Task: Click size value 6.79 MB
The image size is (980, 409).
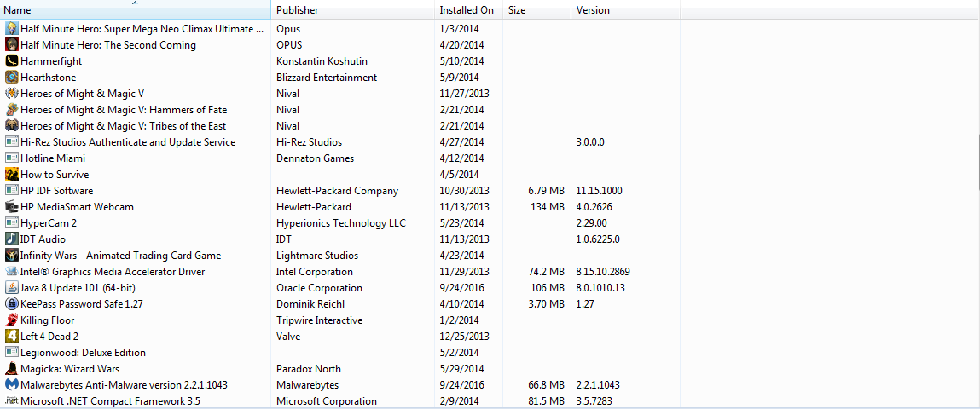Action: (547, 191)
